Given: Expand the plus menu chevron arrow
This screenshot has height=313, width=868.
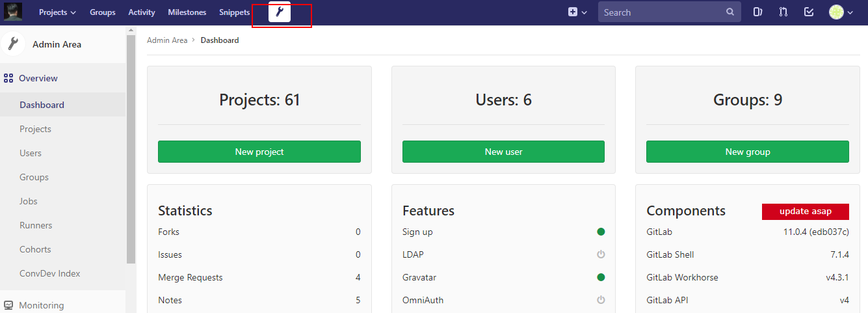Looking at the screenshot, I should click(585, 12).
